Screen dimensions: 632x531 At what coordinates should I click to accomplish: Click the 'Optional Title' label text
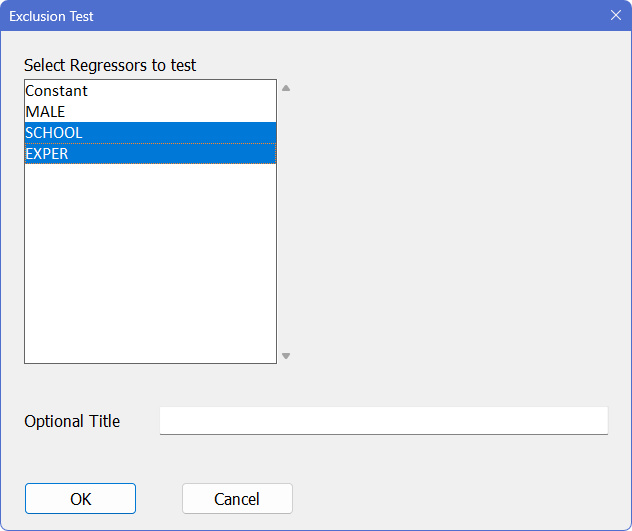72,422
